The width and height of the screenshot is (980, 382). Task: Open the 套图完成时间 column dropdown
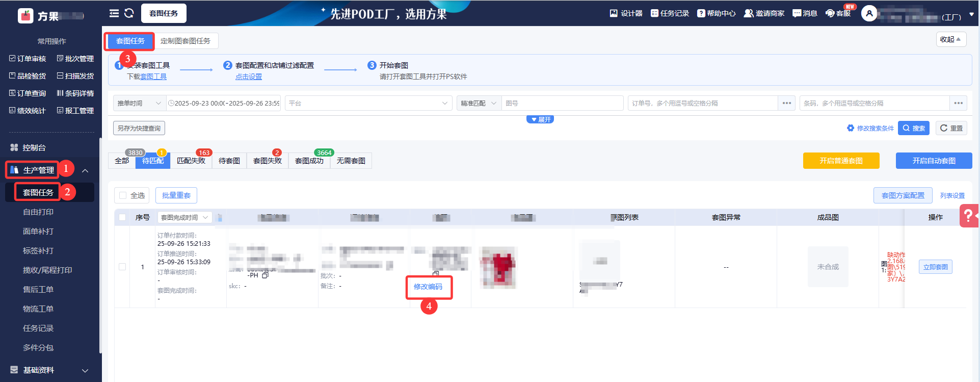pos(184,217)
